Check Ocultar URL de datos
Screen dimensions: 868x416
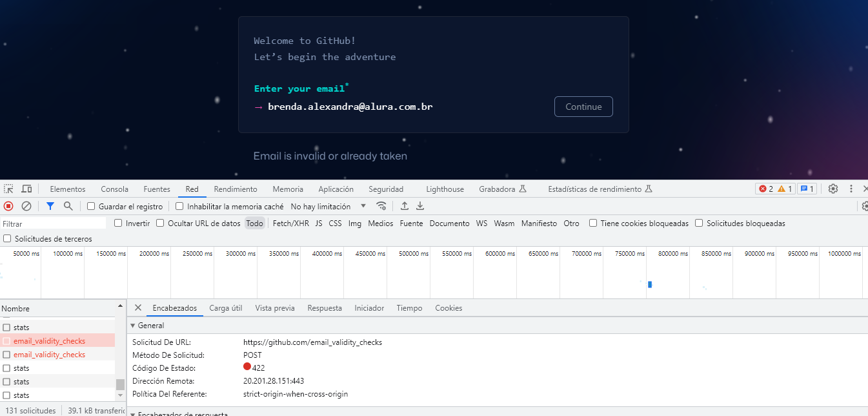pos(160,224)
